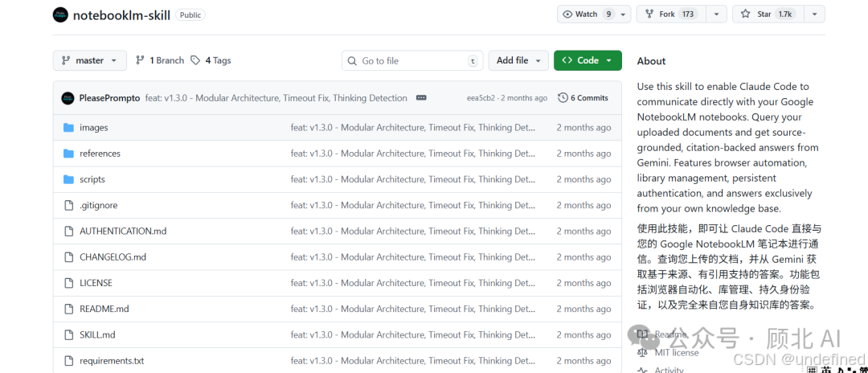Star the repository with Star button
Viewport: 868px width, 373px height.
point(768,14)
